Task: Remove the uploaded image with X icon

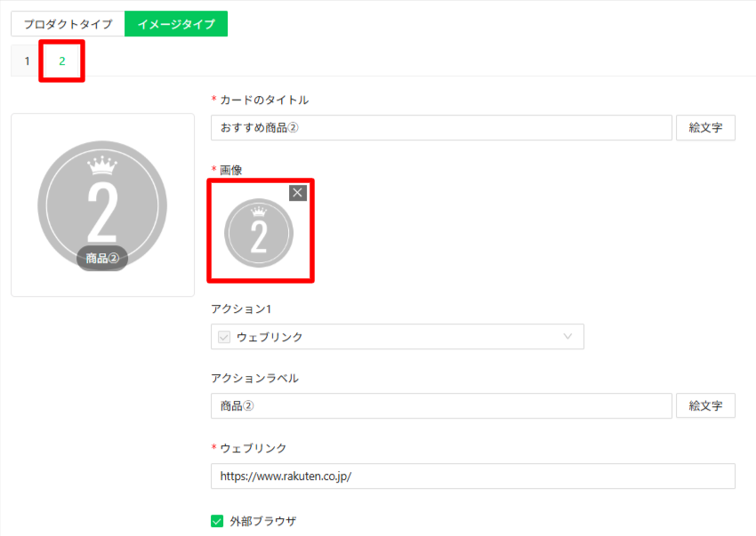Action: 297,193
